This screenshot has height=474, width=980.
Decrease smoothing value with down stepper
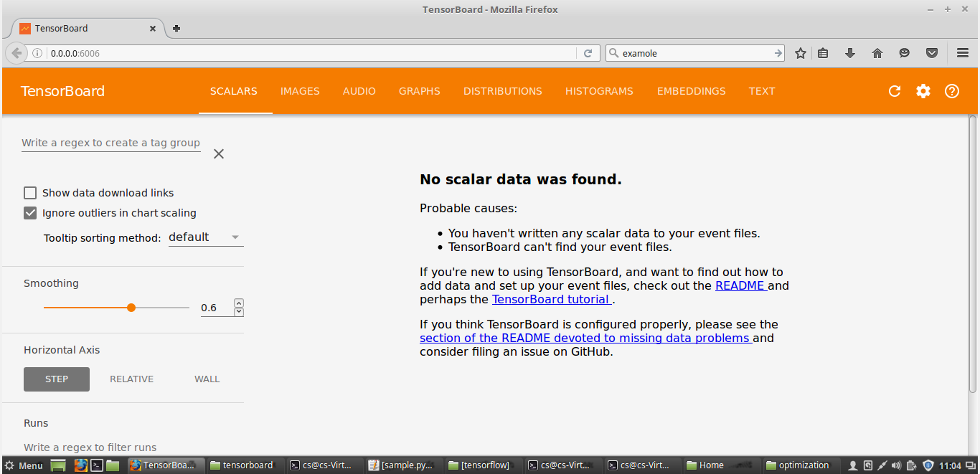pos(239,312)
